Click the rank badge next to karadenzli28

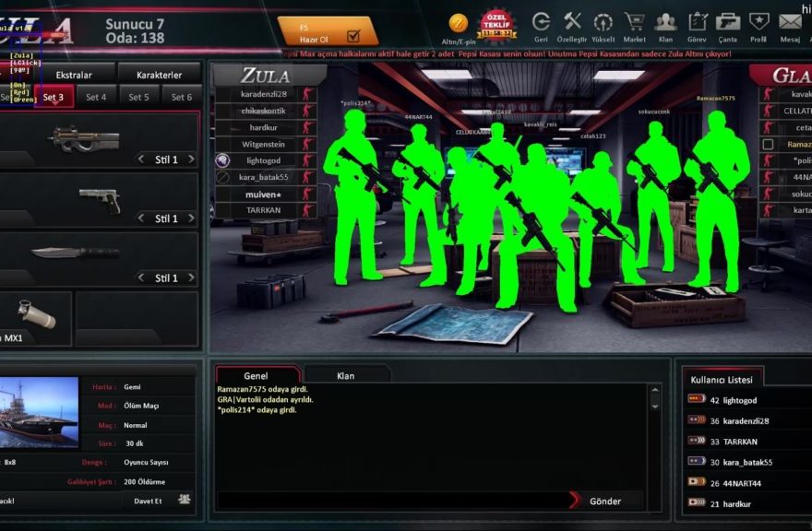(697, 419)
